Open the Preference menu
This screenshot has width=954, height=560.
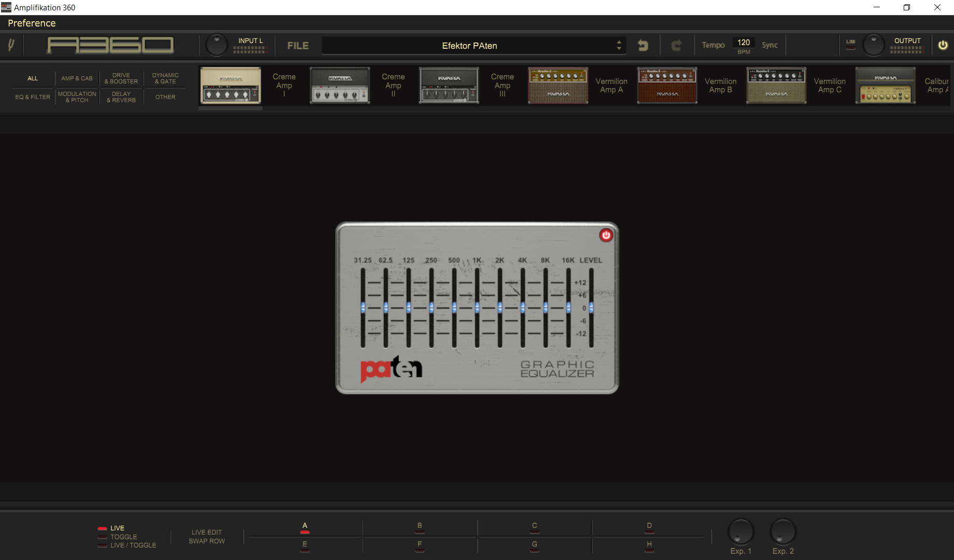point(32,23)
